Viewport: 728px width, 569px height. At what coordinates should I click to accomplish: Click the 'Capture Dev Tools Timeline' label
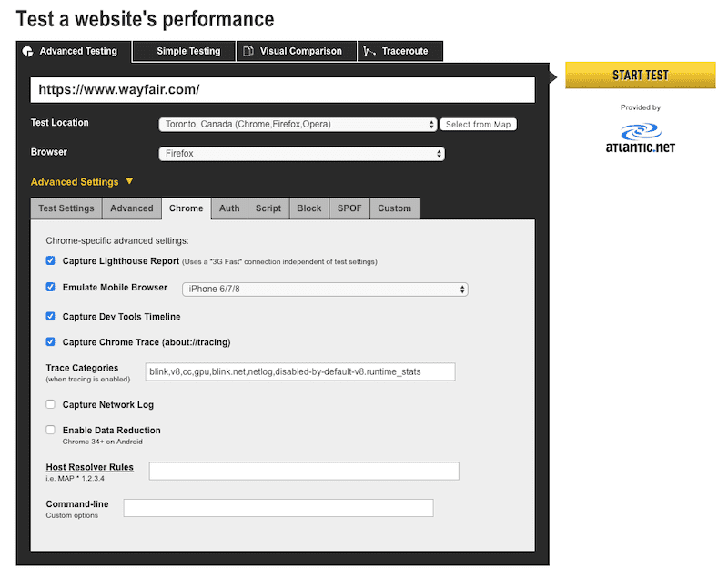pyautogui.click(x=122, y=317)
